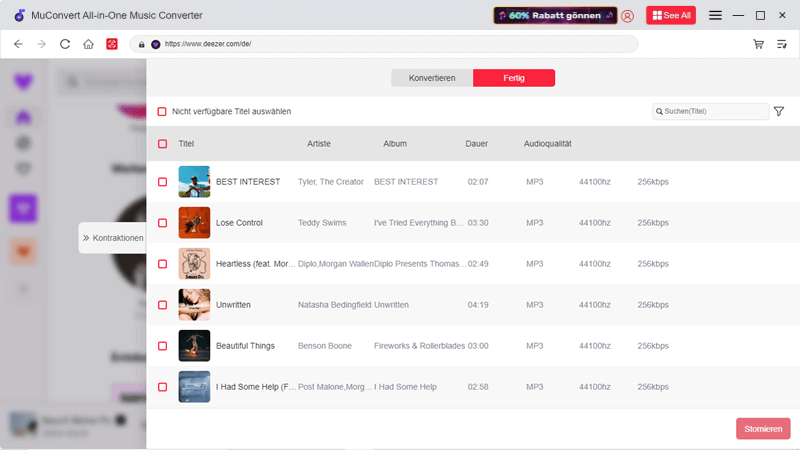Open the Lose Control album cover

[194, 223]
